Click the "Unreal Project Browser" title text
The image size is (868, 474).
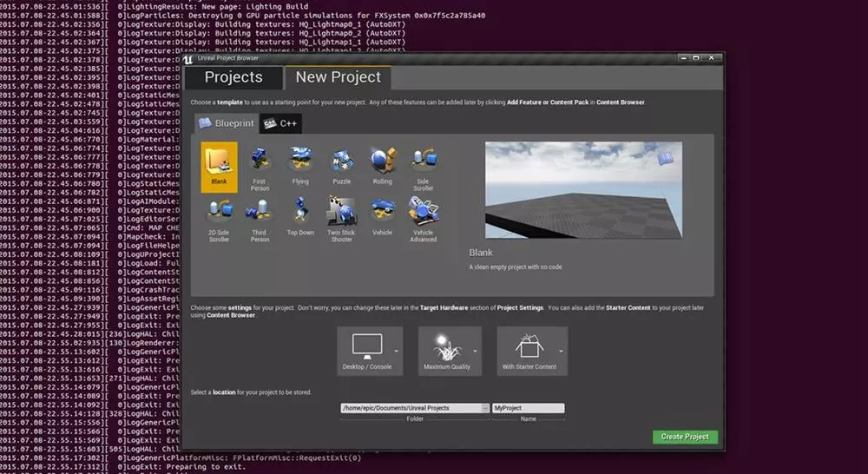point(228,58)
